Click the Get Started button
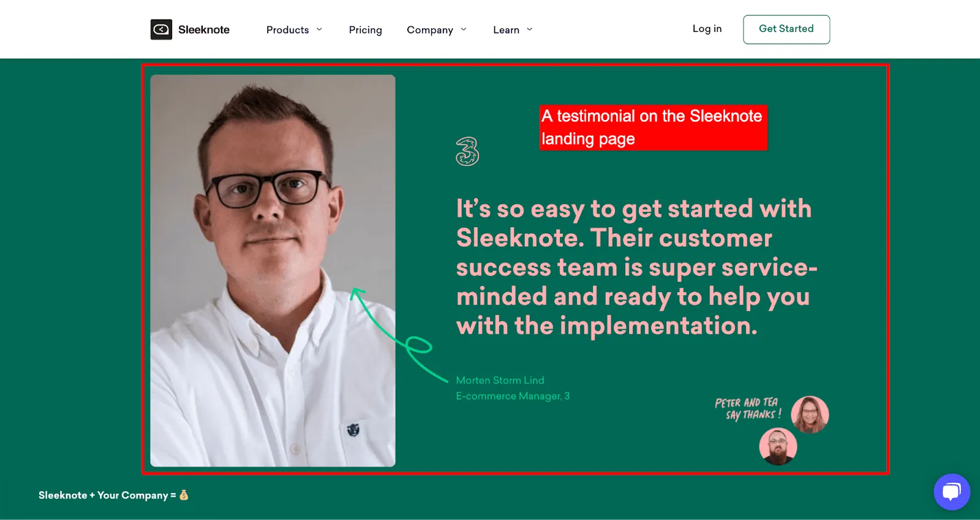Image resolution: width=980 pixels, height=520 pixels. click(786, 29)
